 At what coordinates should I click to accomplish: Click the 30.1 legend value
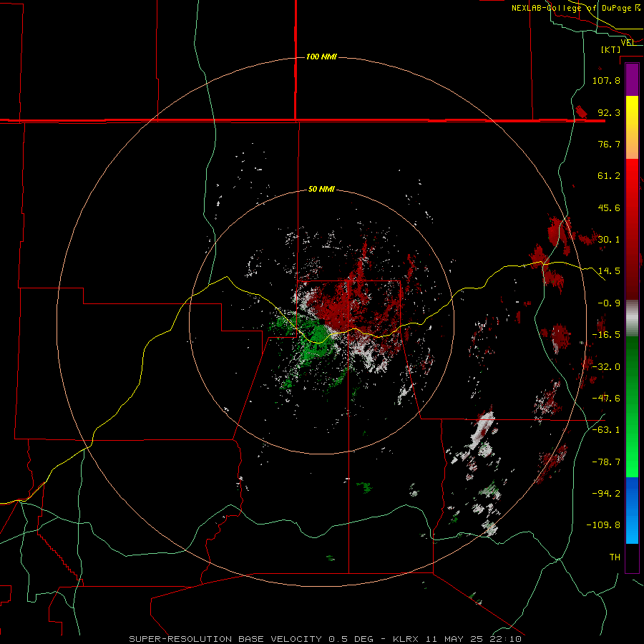coord(609,240)
